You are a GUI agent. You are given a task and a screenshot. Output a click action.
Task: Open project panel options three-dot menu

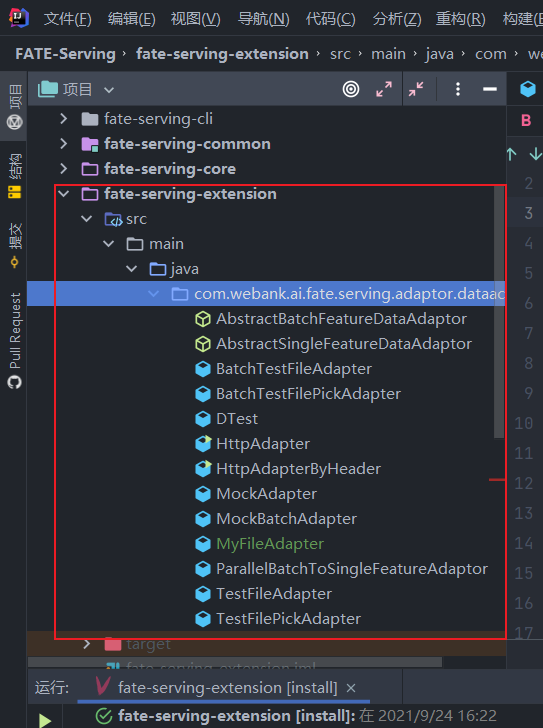458,89
